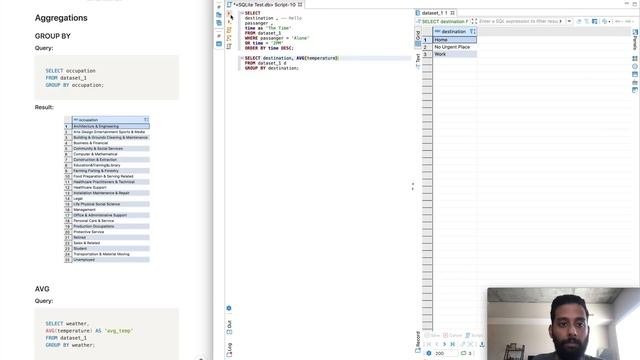Collapse the first SELECT statement fold marker
640x360 pixels.
point(242,13)
